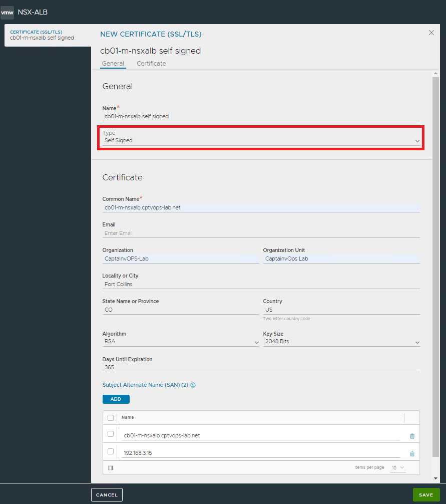The width and height of the screenshot is (446, 504).
Task: Select the General tab
Action: click(x=113, y=64)
